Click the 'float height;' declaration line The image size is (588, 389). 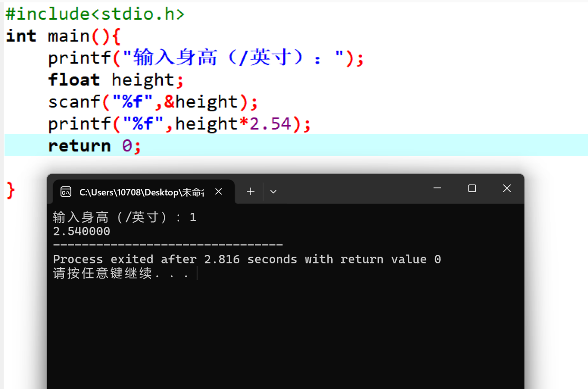(x=116, y=80)
